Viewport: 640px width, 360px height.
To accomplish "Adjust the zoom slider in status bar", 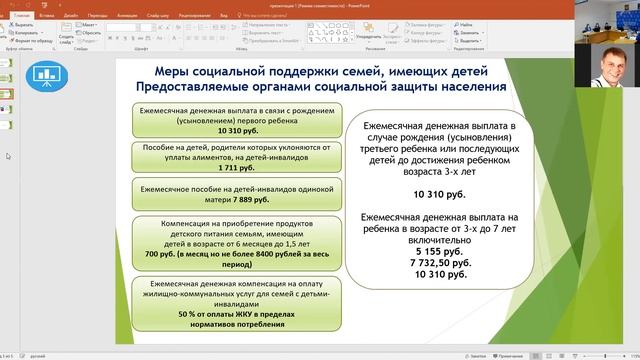I will click(x=605, y=356).
